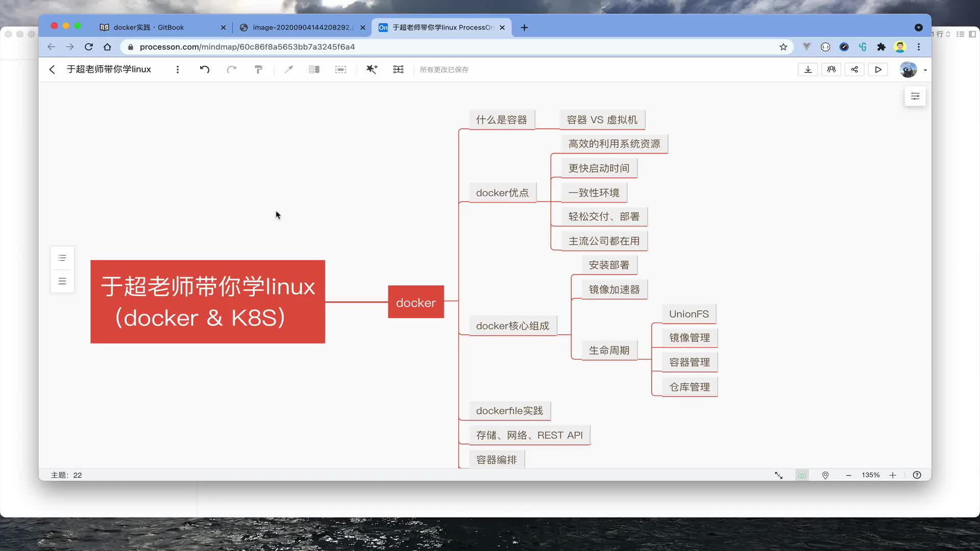Open the tab search dropdown arrow

pos(919,28)
